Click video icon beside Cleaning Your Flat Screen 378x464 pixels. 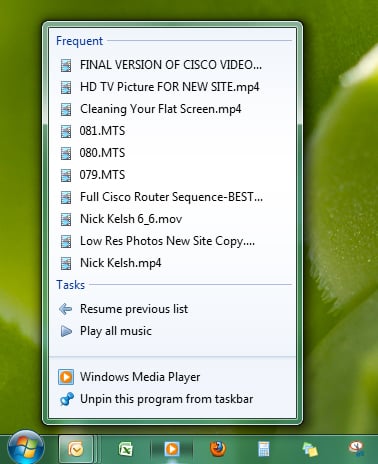coord(66,109)
